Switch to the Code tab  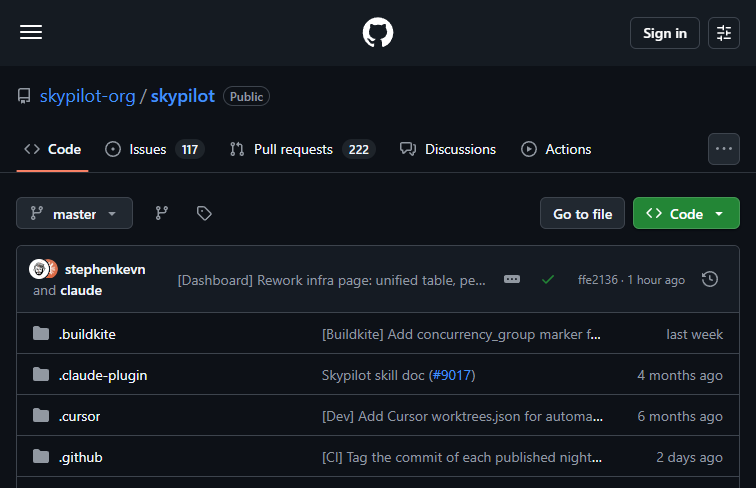(x=53, y=149)
